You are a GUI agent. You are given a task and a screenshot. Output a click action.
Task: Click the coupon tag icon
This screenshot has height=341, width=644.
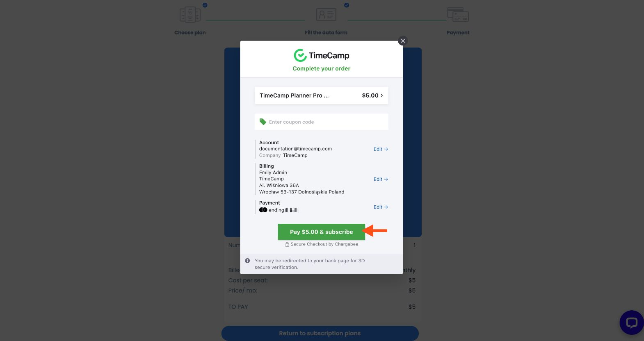pyautogui.click(x=263, y=122)
